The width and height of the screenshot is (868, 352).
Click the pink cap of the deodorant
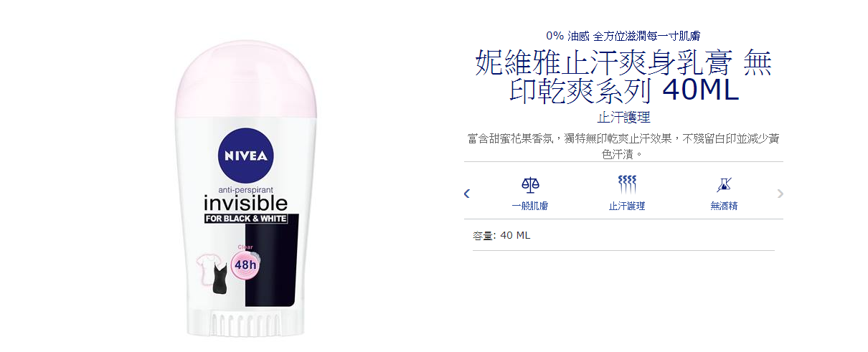[x=245, y=80]
